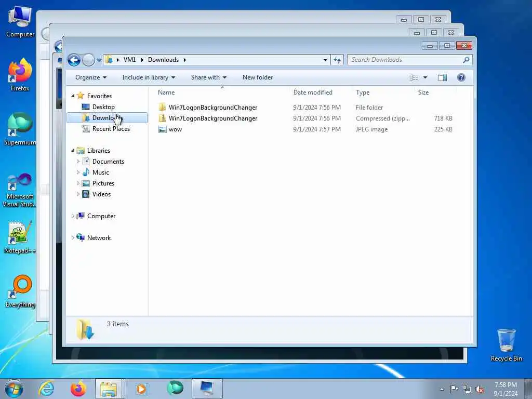Image resolution: width=532 pixels, height=399 pixels.
Task: Refresh the Downloads folder view
Action: (x=337, y=60)
